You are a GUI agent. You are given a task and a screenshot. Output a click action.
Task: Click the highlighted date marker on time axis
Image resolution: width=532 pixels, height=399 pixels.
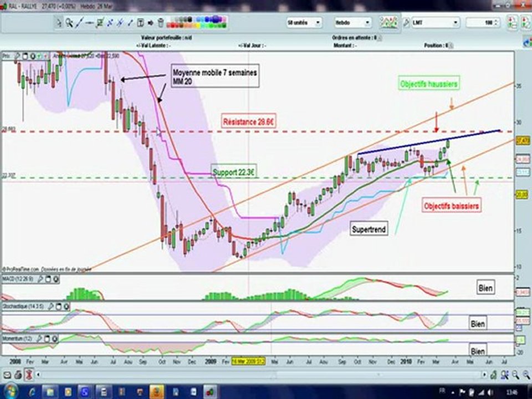[x=248, y=361]
